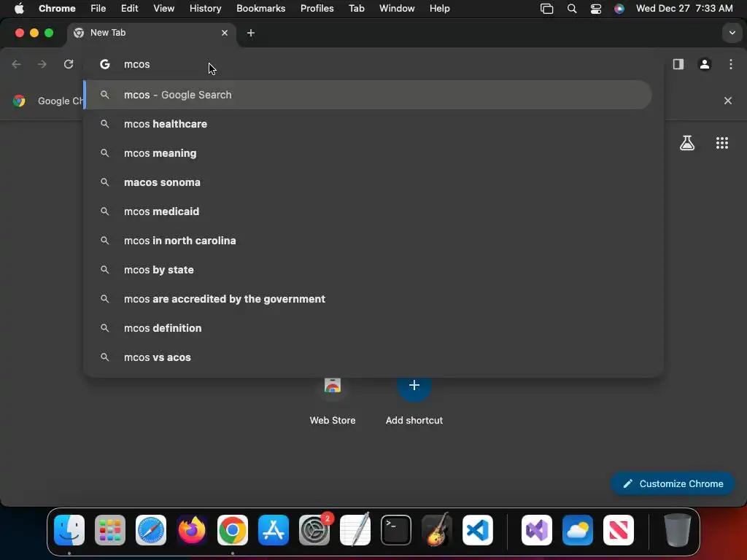Open the View menu
The image size is (747, 560).
[x=163, y=9]
